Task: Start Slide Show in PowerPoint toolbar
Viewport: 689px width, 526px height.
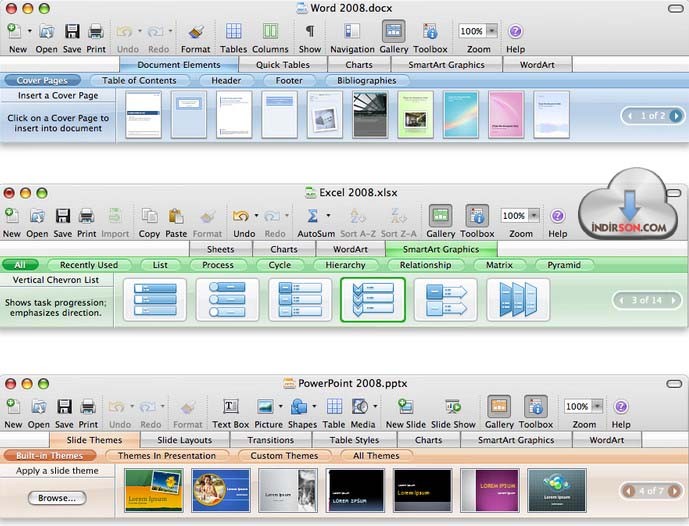Action: coord(453,407)
